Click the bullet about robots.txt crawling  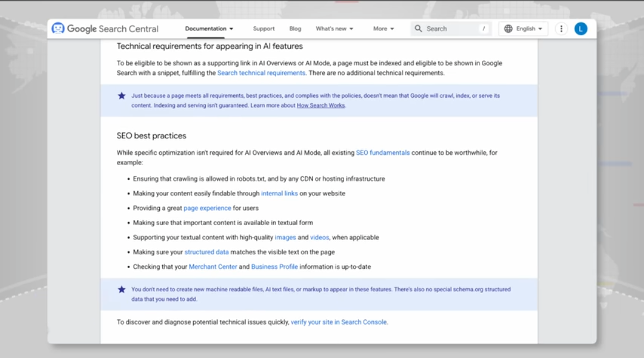259,179
